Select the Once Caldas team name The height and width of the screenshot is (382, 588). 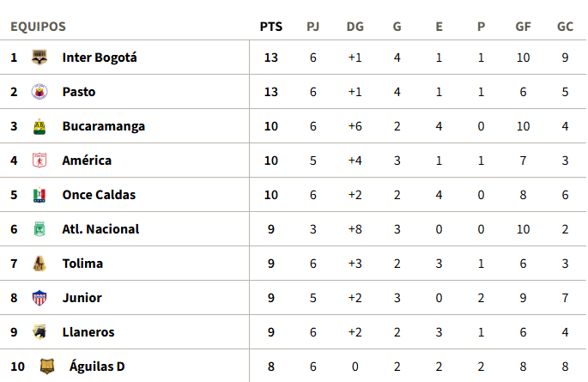(99, 195)
